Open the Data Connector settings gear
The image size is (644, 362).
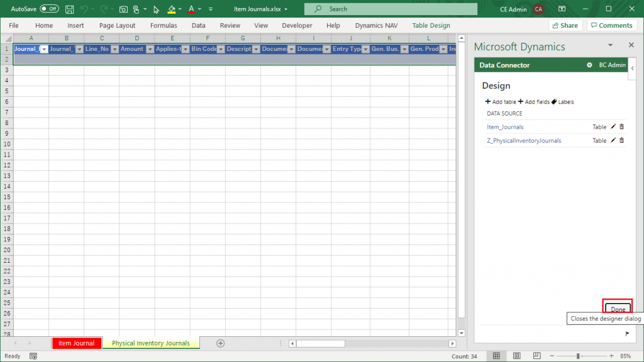coord(589,65)
